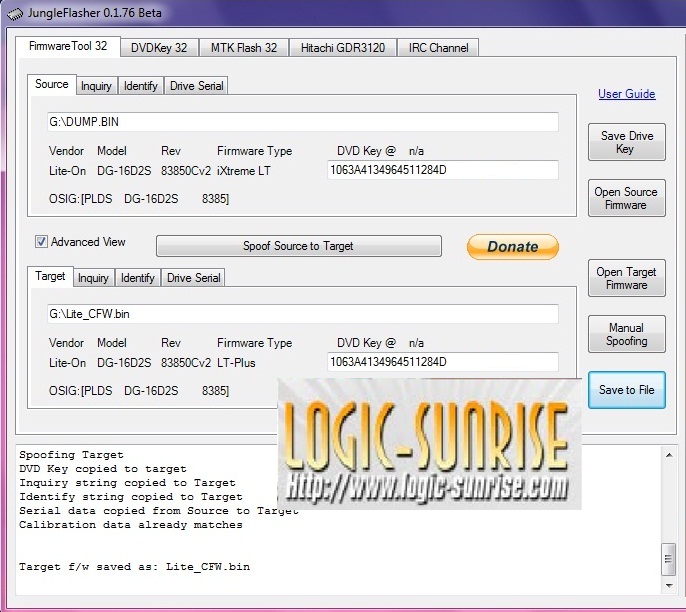The width and height of the screenshot is (686, 612).
Task: Click Open Target Firmware button
Action: pyautogui.click(x=626, y=278)
